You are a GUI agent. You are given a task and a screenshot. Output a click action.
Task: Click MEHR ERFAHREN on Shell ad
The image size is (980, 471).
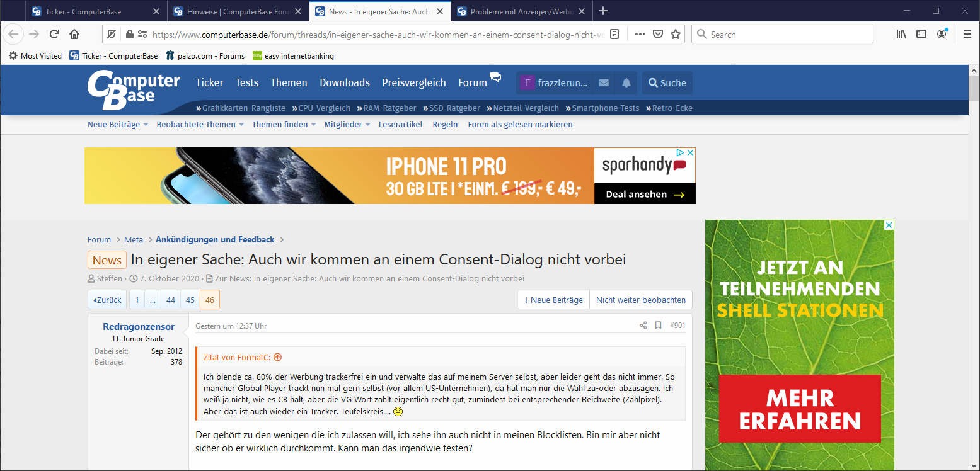tap(800, 409)
